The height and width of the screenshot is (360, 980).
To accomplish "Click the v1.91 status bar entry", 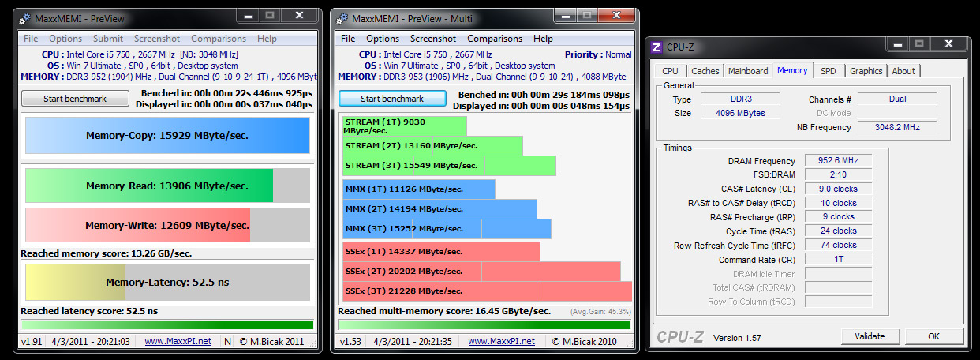I will click(x=32, y=341).
